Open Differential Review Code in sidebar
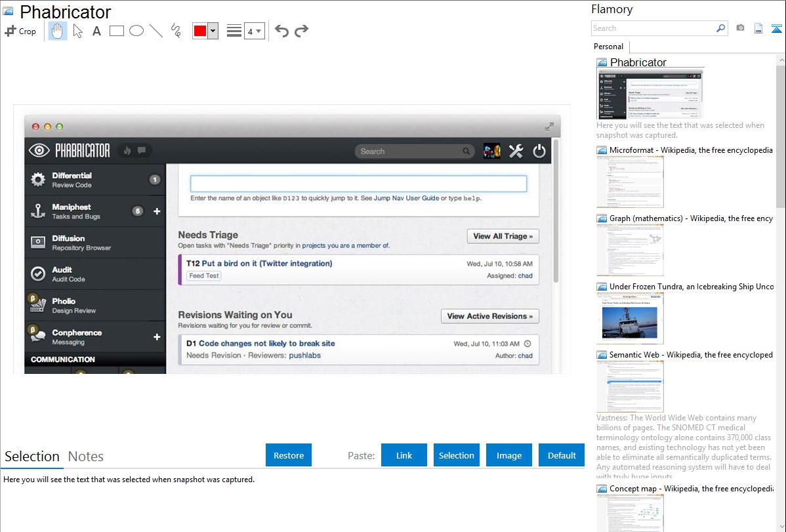 95,180
